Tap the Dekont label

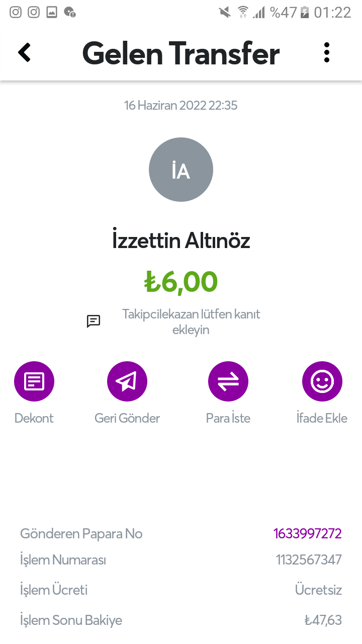point(34,418)
